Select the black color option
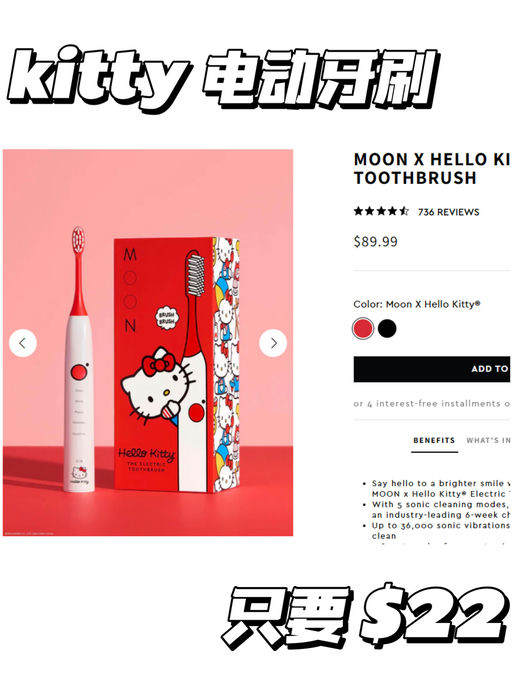Screen dimensions: 512x683 pos(387,328)
